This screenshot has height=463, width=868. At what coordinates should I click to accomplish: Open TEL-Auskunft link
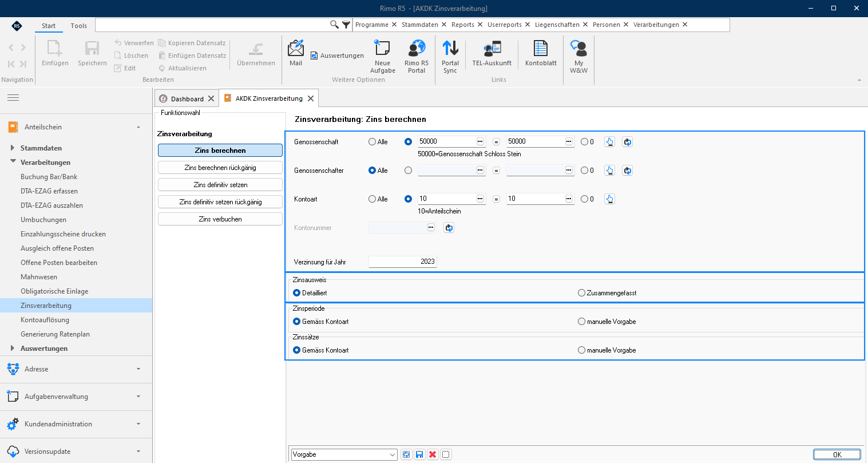point(492,53)
